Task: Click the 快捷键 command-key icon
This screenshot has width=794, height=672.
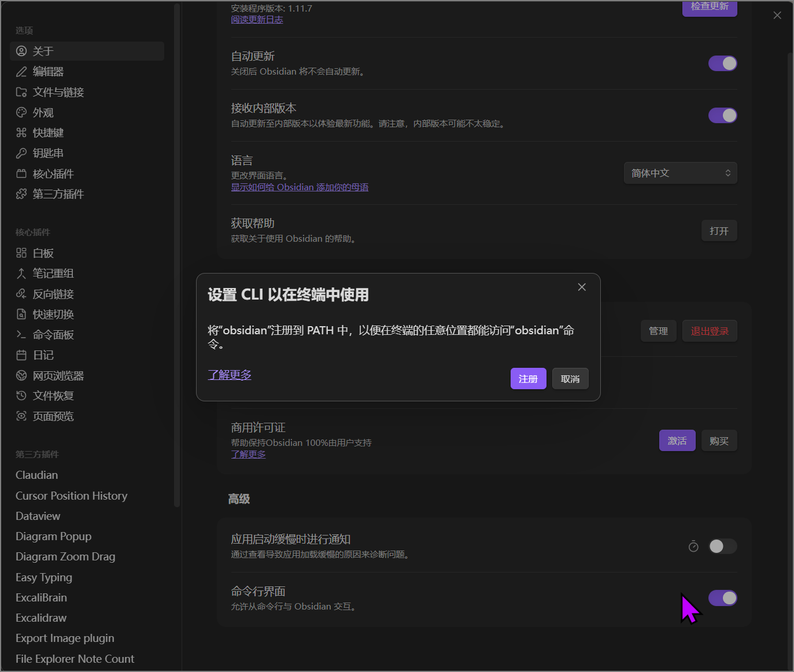Action: point(21,132)
